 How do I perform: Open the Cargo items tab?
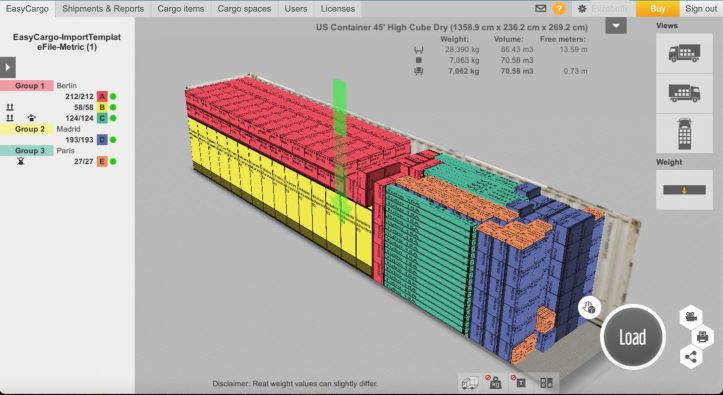(x=181, y=9)
